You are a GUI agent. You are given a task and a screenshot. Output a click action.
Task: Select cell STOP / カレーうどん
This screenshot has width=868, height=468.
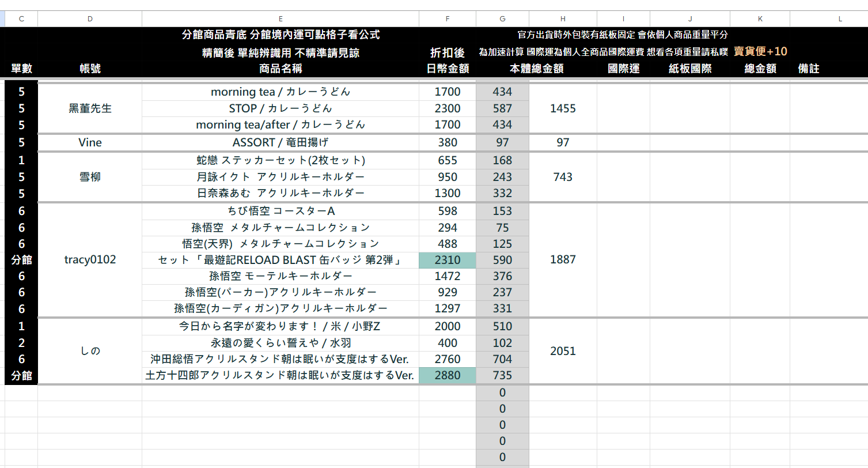pyautogui.click(x=281, y=108)
